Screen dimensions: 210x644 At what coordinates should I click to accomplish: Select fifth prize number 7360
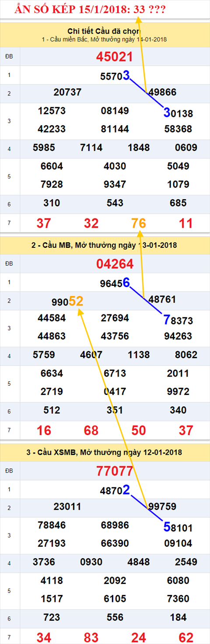pos(178,598)
